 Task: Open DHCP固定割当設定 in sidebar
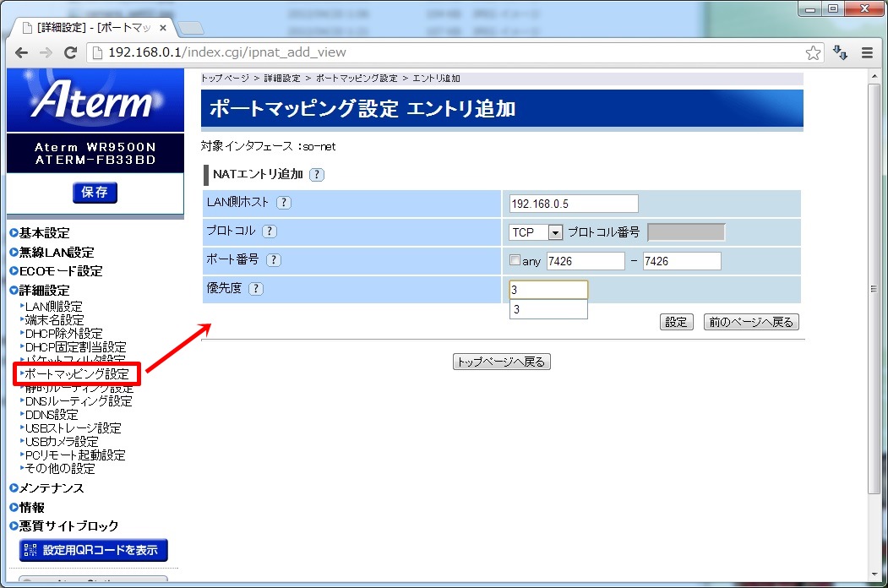pyautogui.click(x=75, y=347)
